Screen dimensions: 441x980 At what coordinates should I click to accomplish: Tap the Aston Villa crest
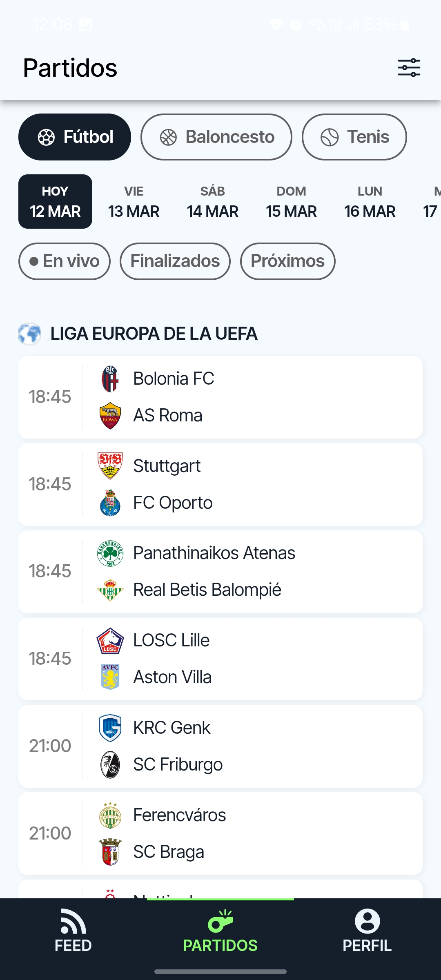(x=110, y=677)
